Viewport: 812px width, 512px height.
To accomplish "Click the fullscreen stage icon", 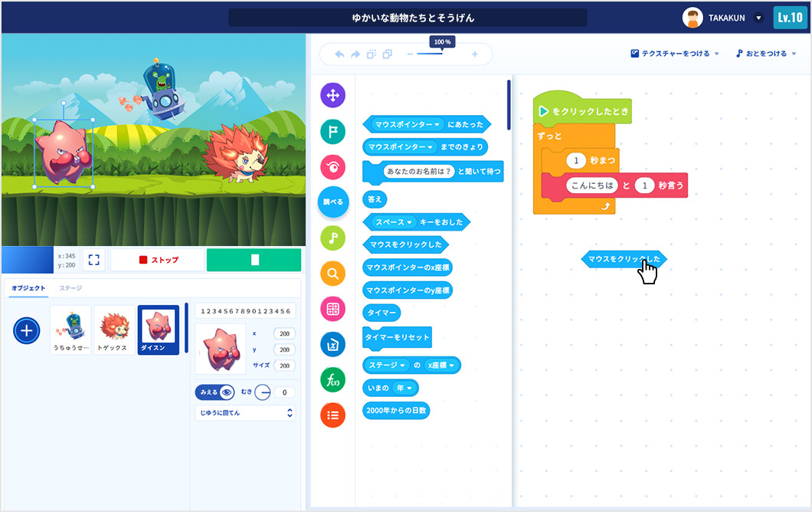I will point(94,260).
